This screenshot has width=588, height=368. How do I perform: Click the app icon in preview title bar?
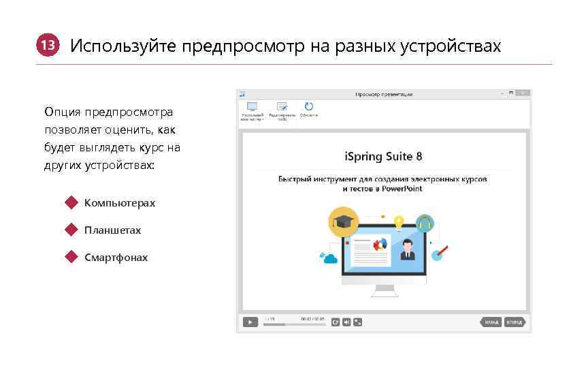[x=242, y=94]
